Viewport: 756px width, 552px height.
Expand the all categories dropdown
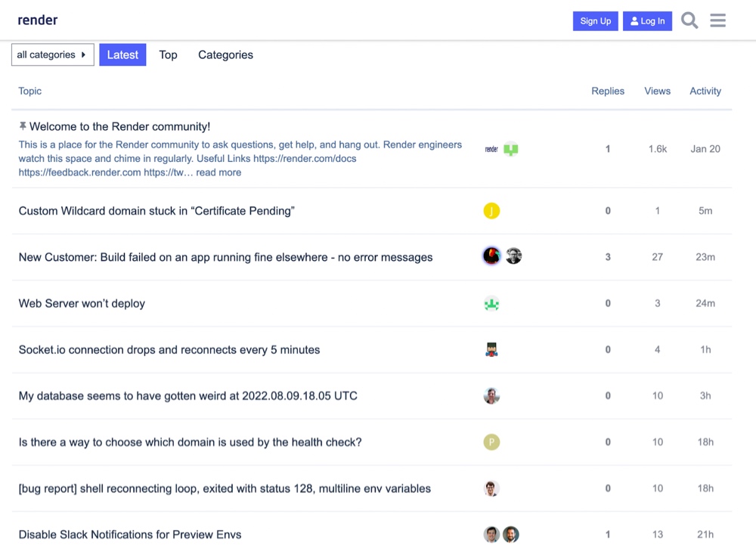point(53,54)
